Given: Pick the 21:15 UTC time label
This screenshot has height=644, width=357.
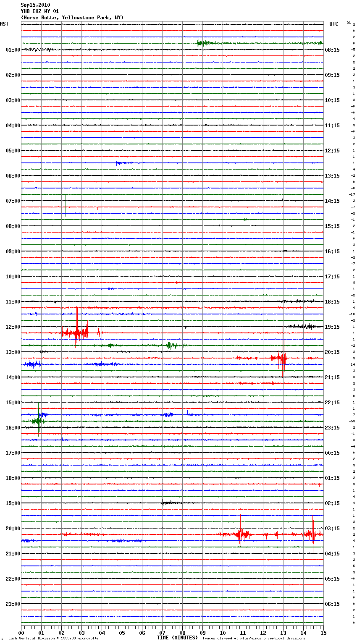Looking at the screenshot, I should 332,377.
